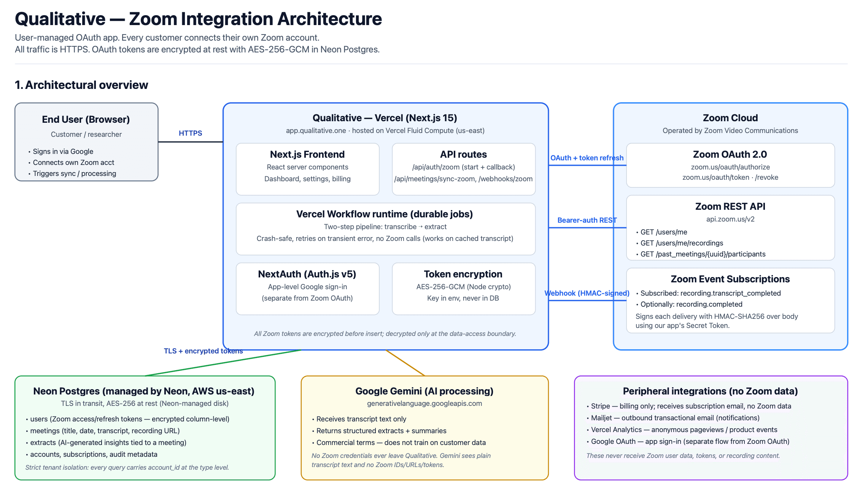Click the "Zoom Event Subscriptions" card heading
Image resolution: width=868 pixels, height=491 pixels.
[730, 279]
